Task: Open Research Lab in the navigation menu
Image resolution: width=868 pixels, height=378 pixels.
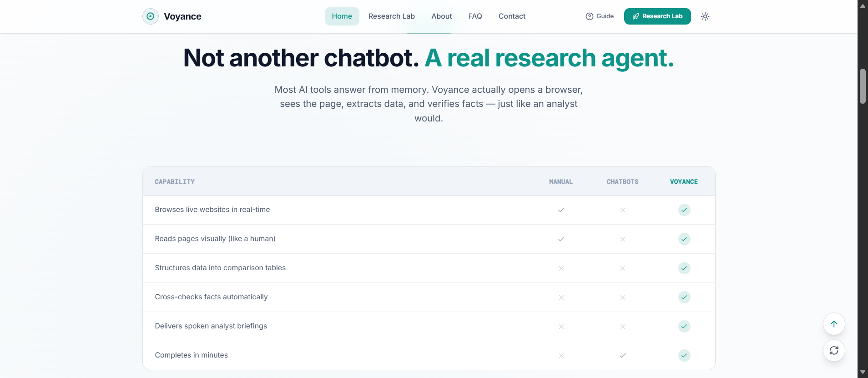Action: coord(392,16)
